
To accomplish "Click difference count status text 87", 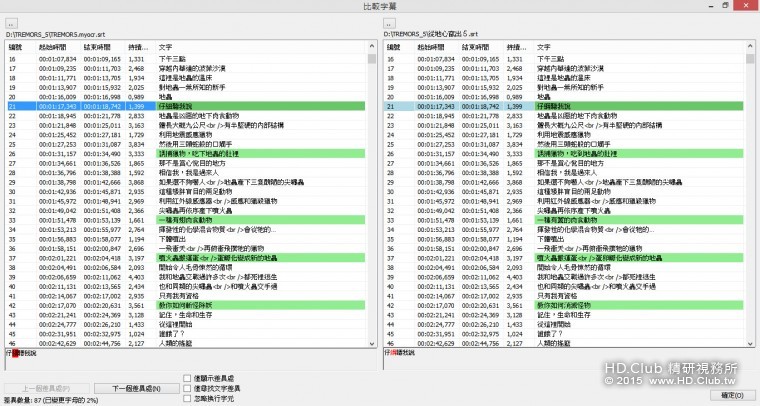I will click(x=51, y=400).
